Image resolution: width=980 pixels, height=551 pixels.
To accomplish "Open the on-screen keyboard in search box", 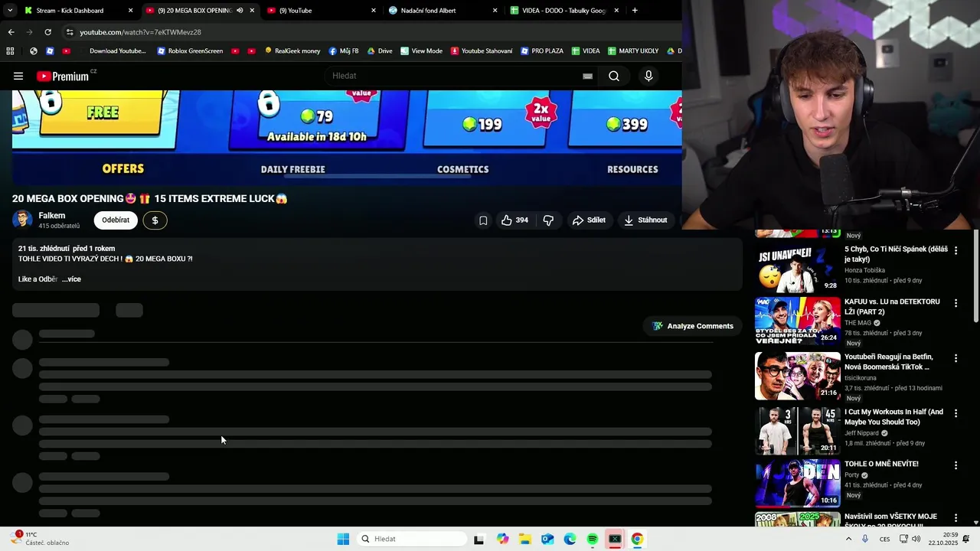I will [587, 76].
